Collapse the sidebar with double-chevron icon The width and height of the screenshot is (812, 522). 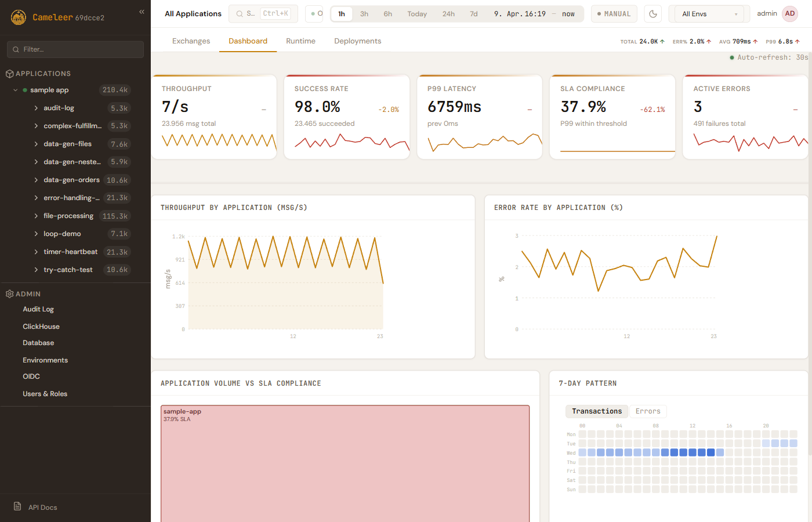click(142, 12)
